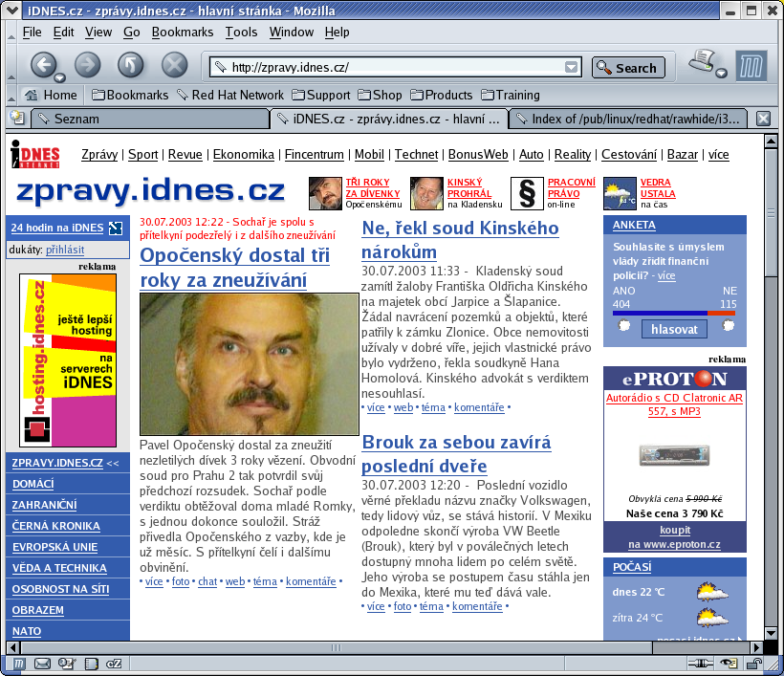Click the Technet link in top navigation
Screen dimensions: 784x676
point(416,155)
